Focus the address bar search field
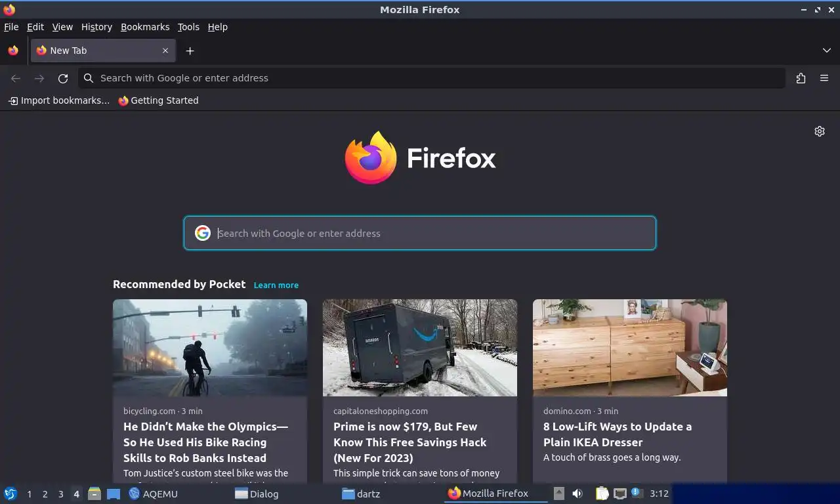This screenshot has height=504, width=840. coord(432,78)
